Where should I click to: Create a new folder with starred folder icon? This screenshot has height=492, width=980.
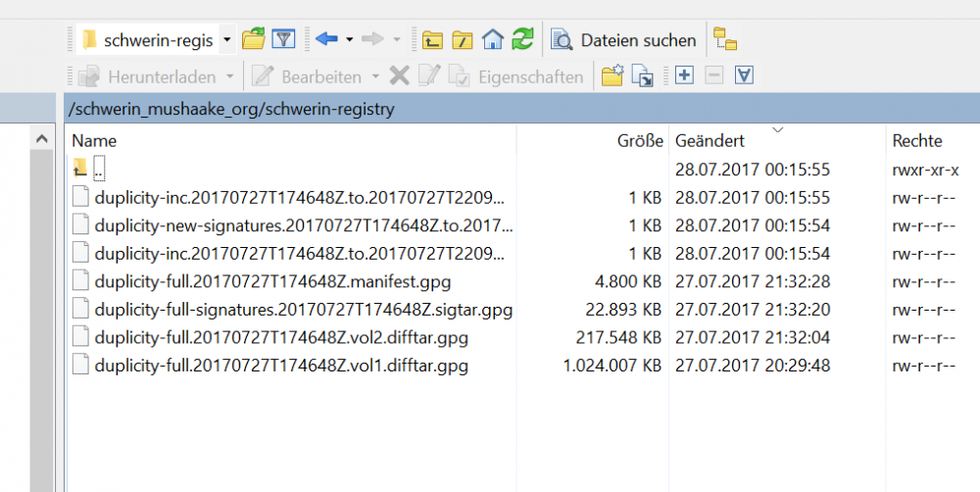(x=612, y=75)
